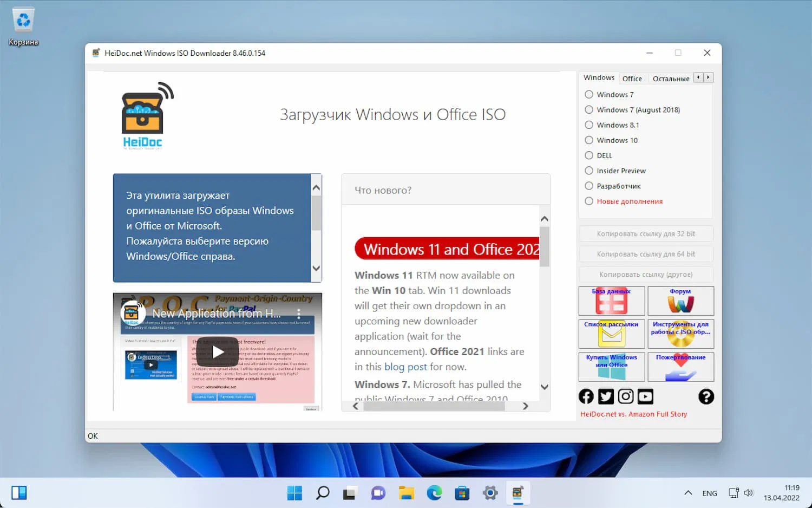Open the Форум (forum) W icon
Screen dimensions: 812x508
pyautogui.click(x=680, y=301)
